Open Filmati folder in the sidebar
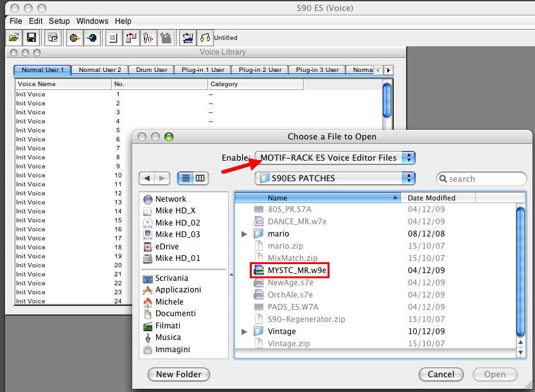The width and height of the screenshot is (535, 392). click(162, 326)
